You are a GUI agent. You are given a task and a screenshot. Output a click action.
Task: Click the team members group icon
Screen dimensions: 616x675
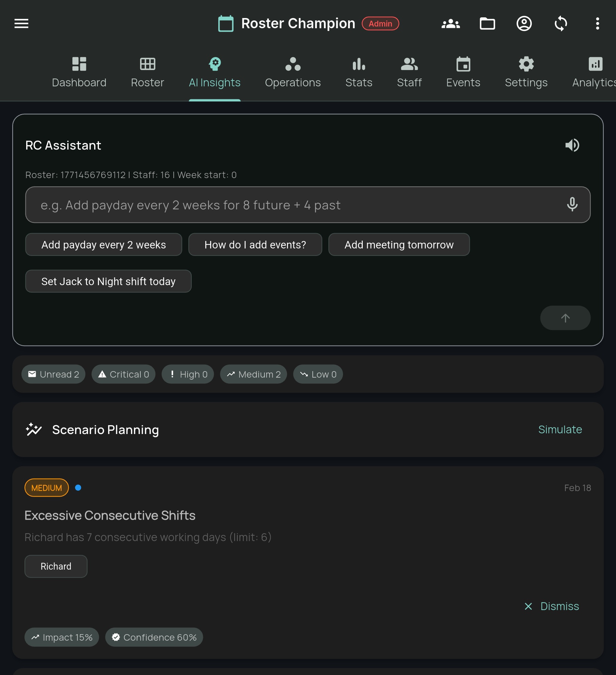450,23
